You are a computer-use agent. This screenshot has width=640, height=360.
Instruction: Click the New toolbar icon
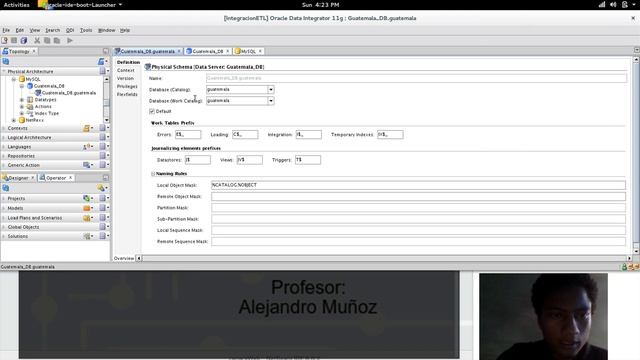4,40
